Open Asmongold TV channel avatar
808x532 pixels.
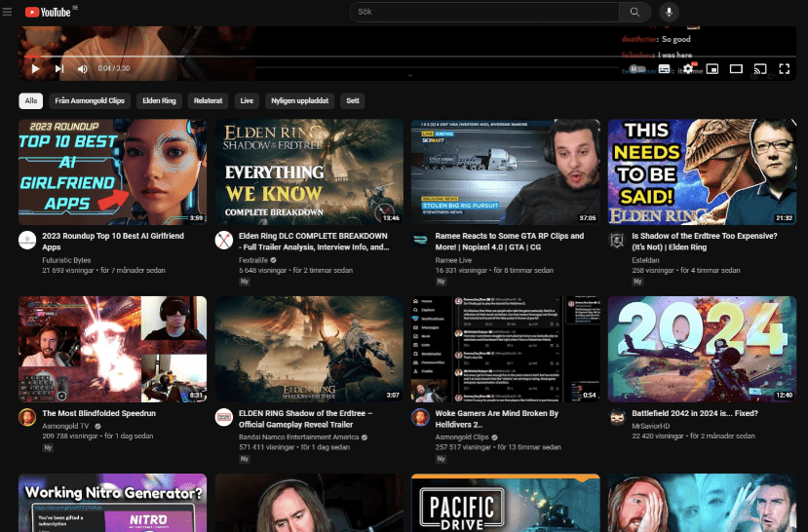[27, 418]
